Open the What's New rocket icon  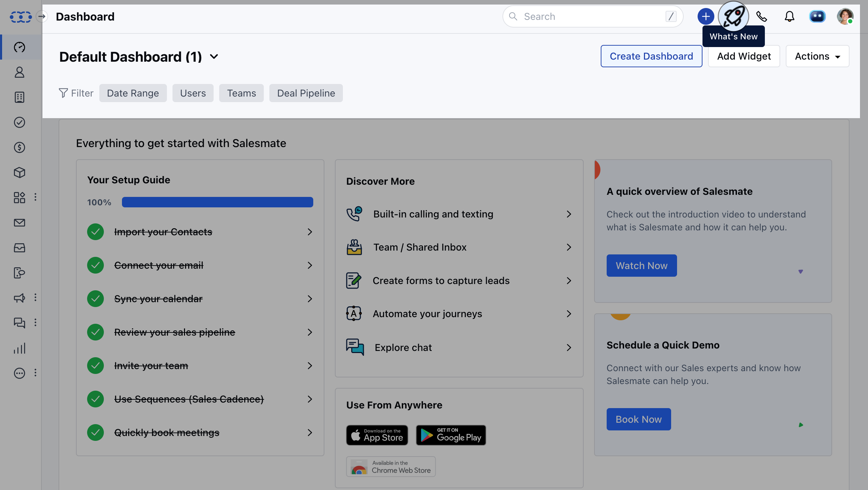coord(733,16)
